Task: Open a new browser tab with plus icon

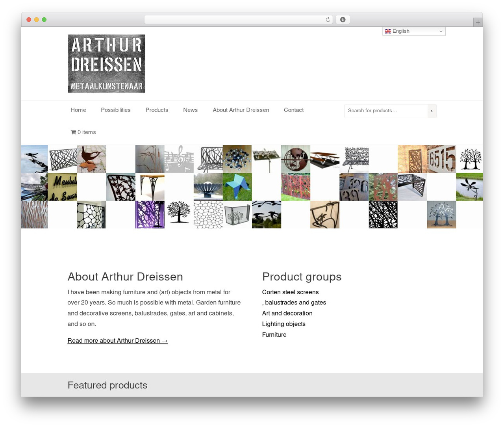Action: (x=478, y=22)
